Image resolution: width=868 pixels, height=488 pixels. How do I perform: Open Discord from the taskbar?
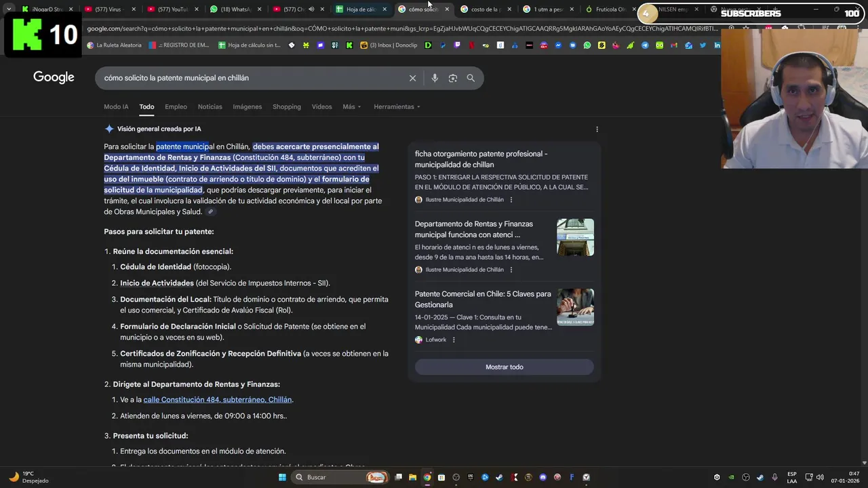542,477
